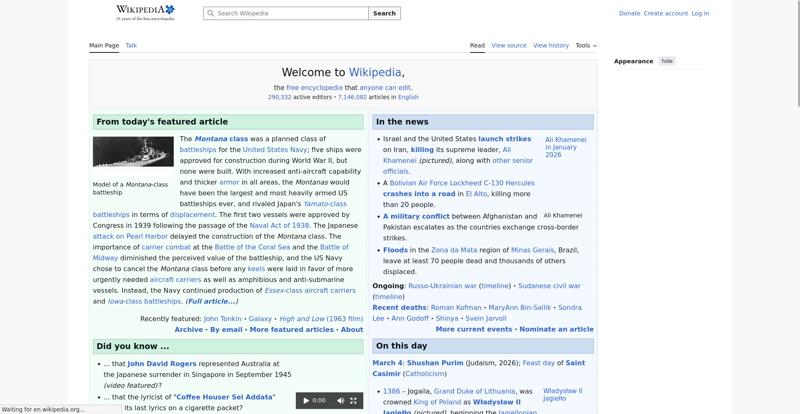Click the magnifier icon in the search box
Viewport: 800px width, 414px height.
(x=210, y=14)
